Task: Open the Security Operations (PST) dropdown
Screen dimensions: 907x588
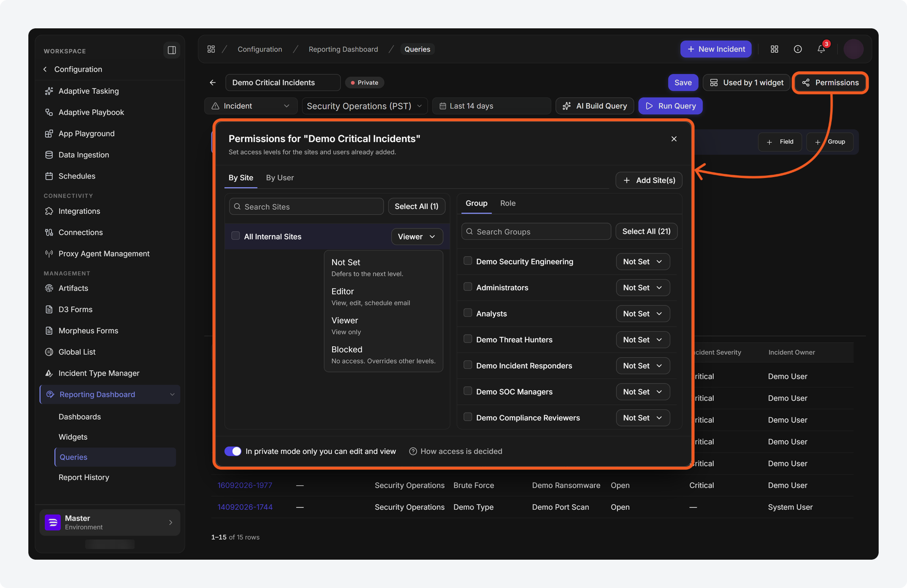Action: (364, 106)
